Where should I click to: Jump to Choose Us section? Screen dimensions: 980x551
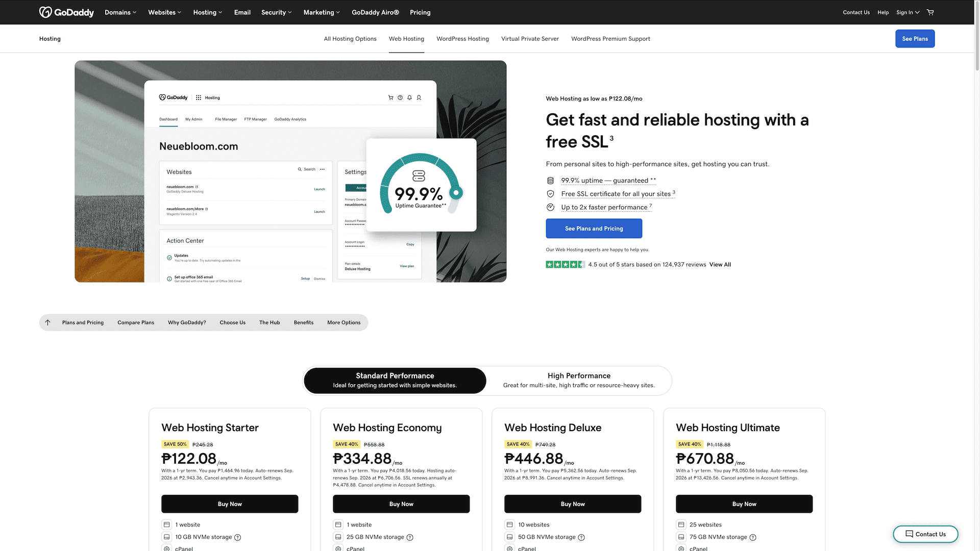[232, 322]
